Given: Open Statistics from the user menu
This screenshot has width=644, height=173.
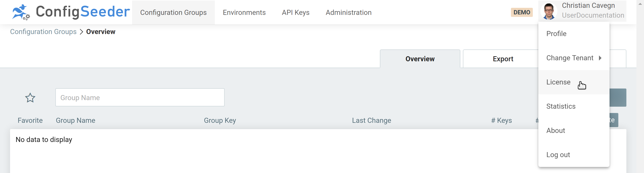Looking at the screenshot, I should click(x=561, y=106).
